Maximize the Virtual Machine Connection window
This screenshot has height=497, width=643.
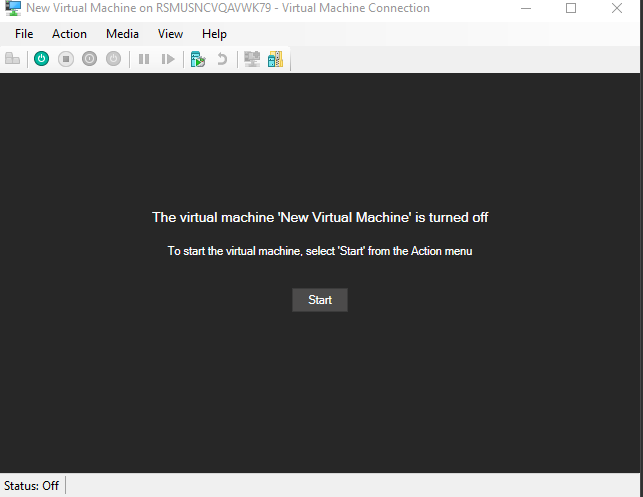571,9
